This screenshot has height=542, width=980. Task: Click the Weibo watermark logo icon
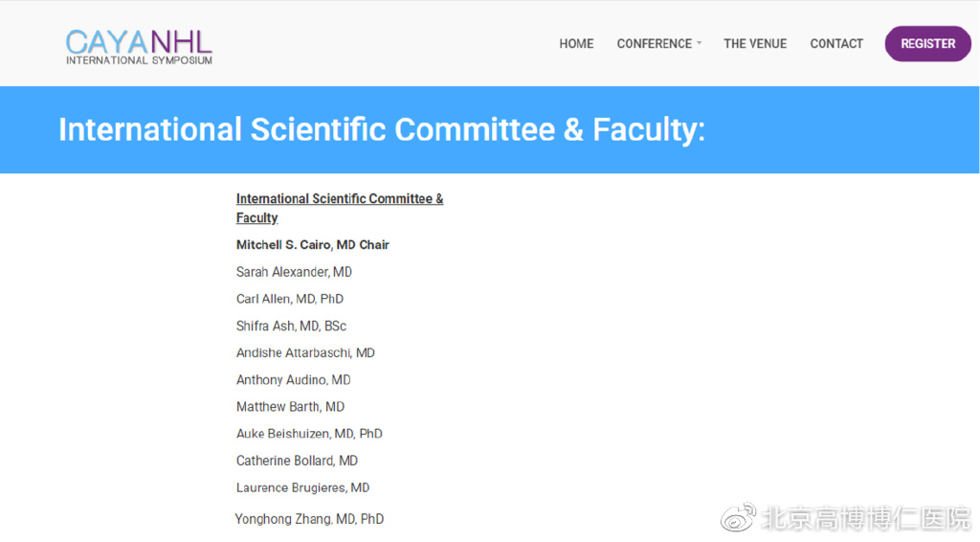tap(738, 517)
